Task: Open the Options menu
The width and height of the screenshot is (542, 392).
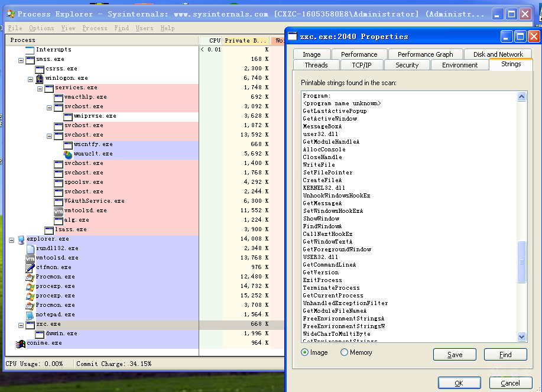Action: (x=41, y=28)
